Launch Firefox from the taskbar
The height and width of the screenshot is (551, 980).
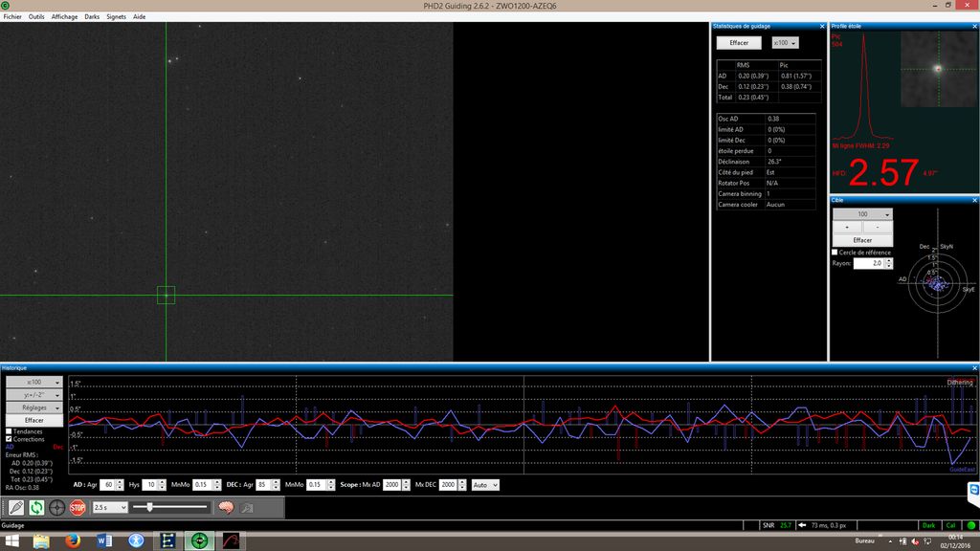click(x=73, y=541)
